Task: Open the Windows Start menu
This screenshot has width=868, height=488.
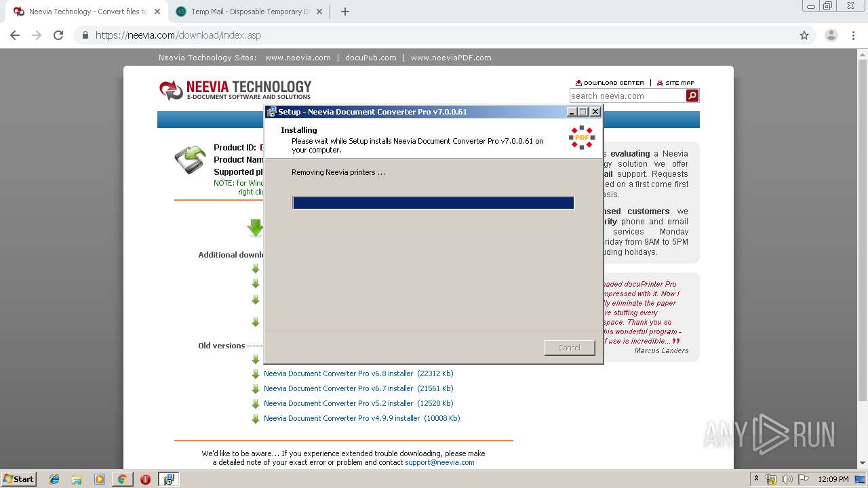Action: pos(18,479)
